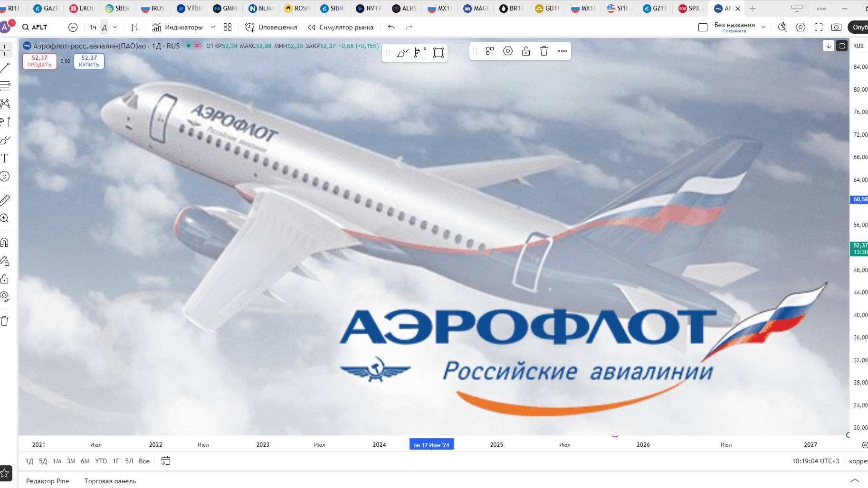Viewport: 868px width, 488px height.
Task: Open drawing settings in floating toolbar
Action: click(x=508, y=51)
